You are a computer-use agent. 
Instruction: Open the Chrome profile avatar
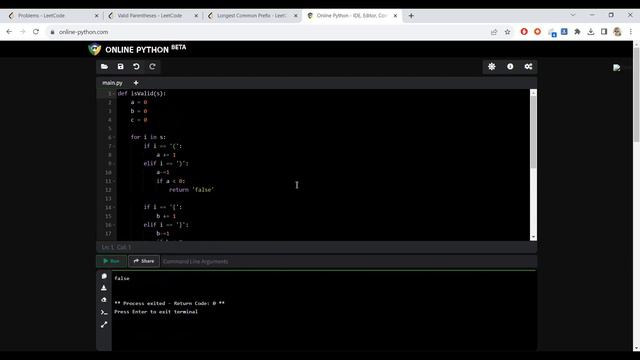pos(618,31)
